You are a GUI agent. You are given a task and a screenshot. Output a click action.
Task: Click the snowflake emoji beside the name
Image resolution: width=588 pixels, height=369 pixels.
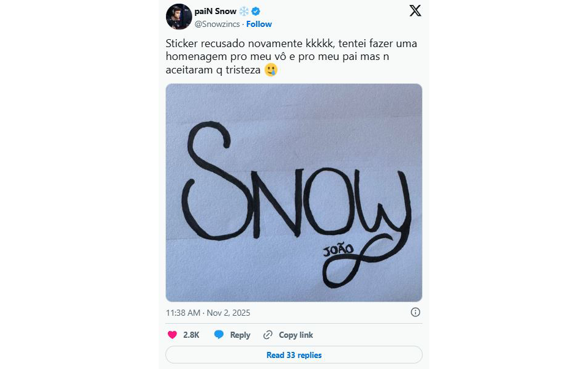point(245,11)
